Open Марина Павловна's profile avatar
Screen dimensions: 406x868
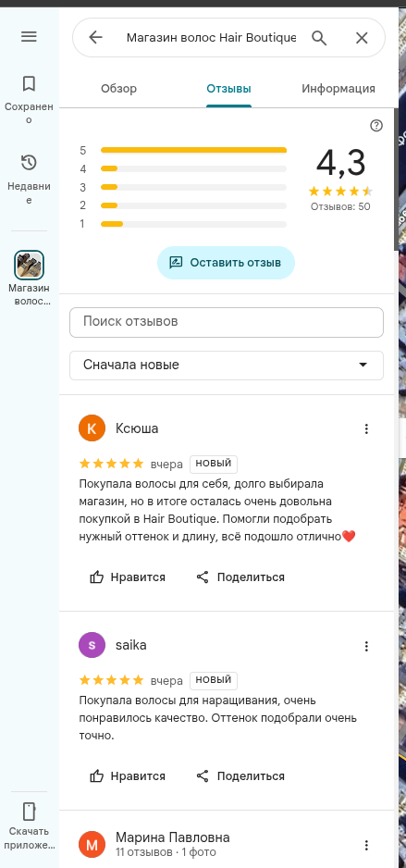point(92,845)
